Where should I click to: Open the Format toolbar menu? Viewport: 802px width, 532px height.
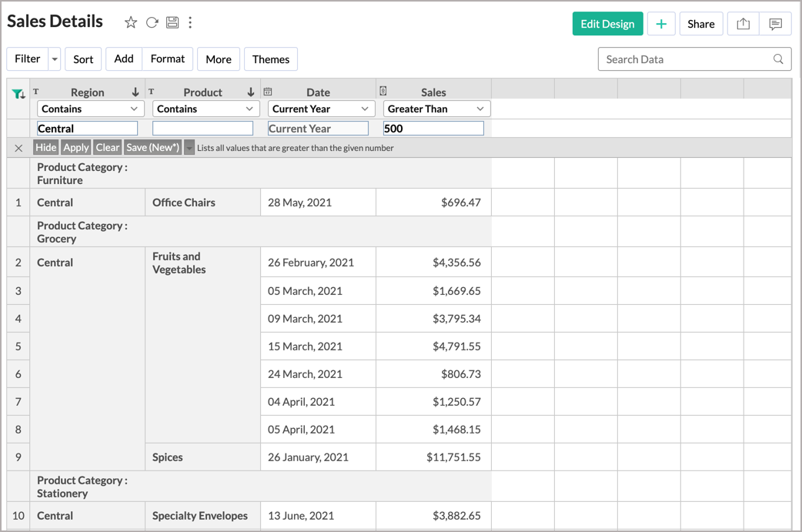167,59
